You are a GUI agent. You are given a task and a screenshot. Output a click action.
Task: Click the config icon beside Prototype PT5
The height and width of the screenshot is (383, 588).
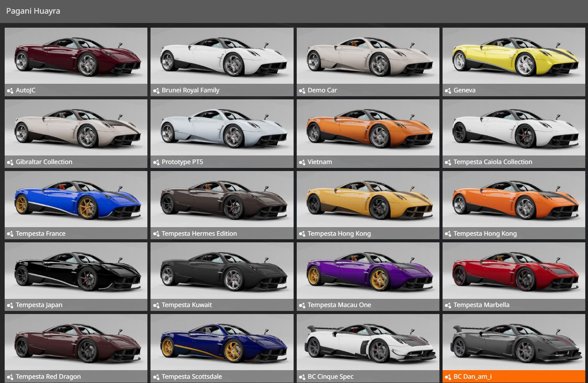click(156, 162)
